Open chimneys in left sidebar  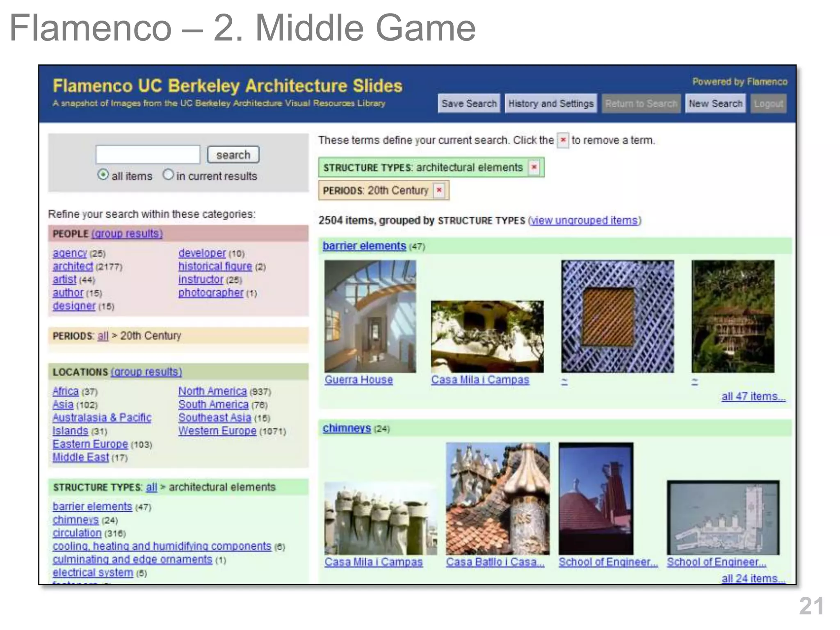(x=75, y=520)
